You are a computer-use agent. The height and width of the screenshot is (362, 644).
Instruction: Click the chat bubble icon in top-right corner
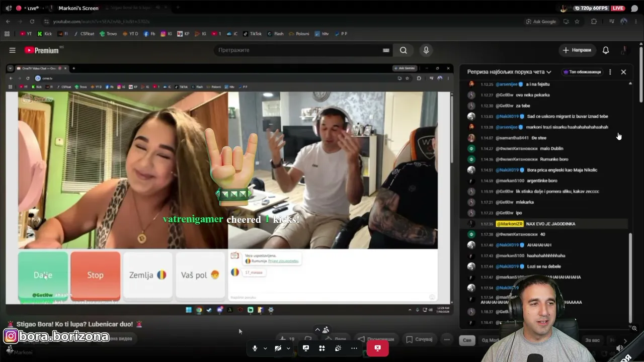pos(634,8)
